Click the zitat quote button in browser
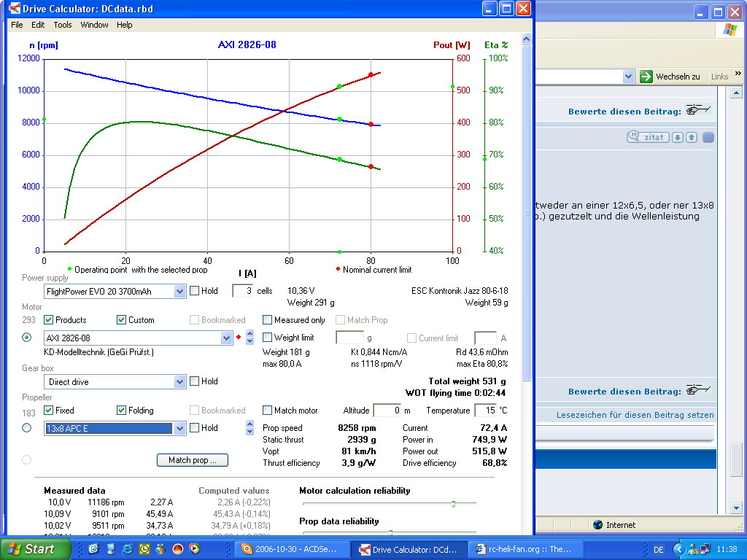This screenshot has height=560, width=747. [648, 137]
